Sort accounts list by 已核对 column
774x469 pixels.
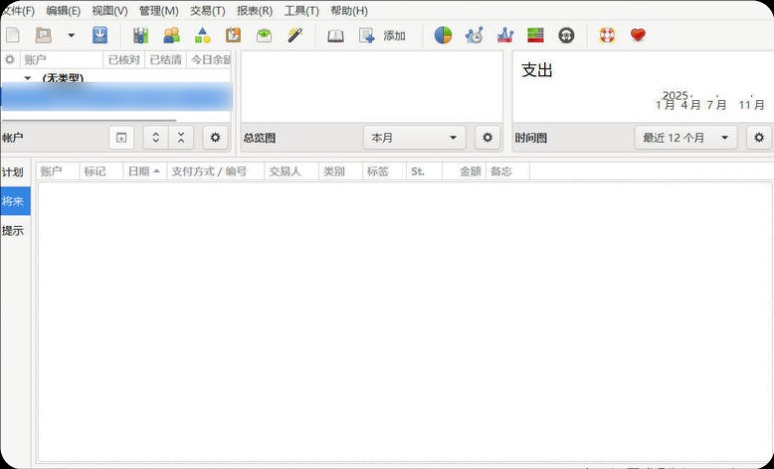(x=124, y=60)
